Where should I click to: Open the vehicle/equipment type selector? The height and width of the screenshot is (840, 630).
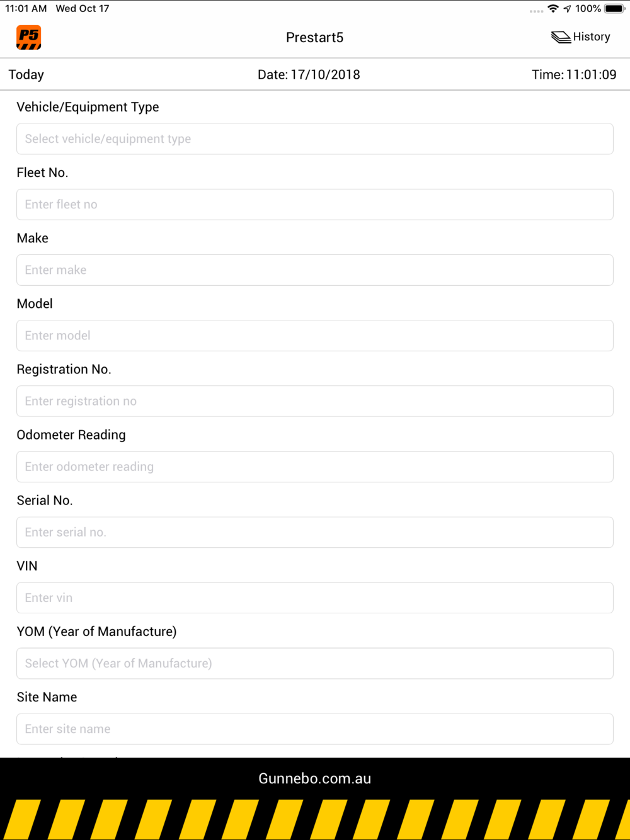(315, 139)
